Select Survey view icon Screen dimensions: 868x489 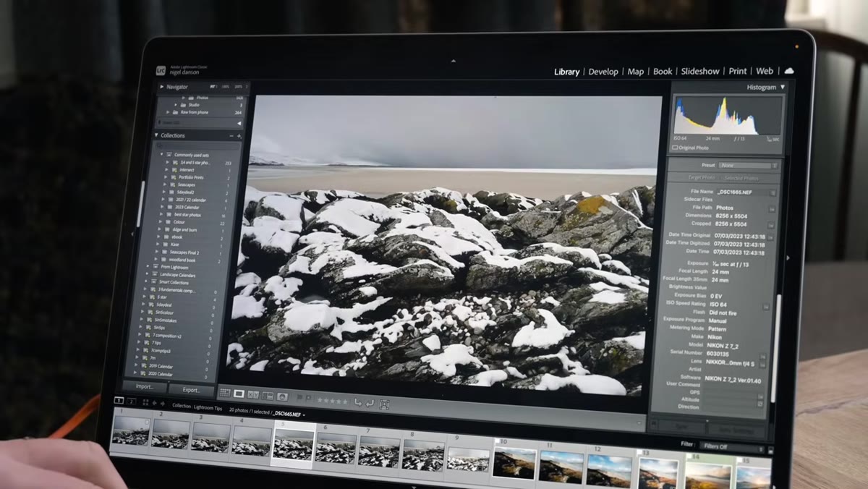[268, 395]
